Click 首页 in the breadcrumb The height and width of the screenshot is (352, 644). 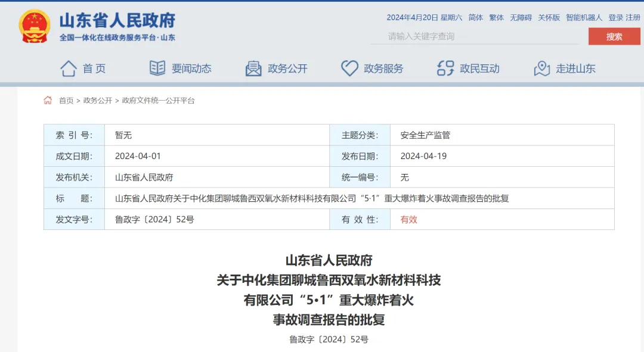[x=66, y=101]
